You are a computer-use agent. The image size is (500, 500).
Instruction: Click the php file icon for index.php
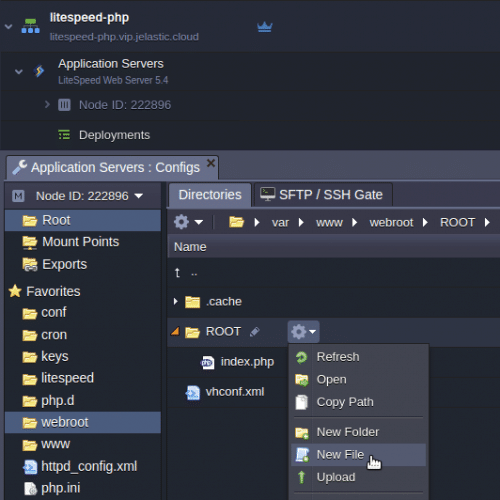[x=207, y=362]
